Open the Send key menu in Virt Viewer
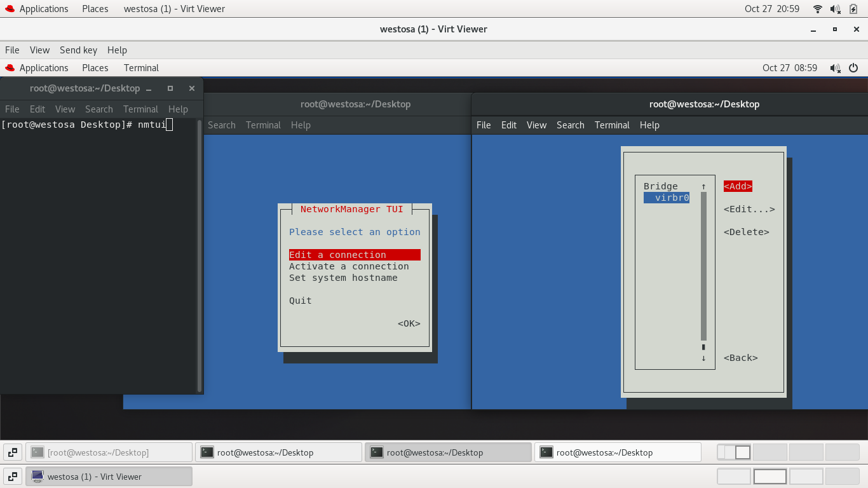 point(78,50)
